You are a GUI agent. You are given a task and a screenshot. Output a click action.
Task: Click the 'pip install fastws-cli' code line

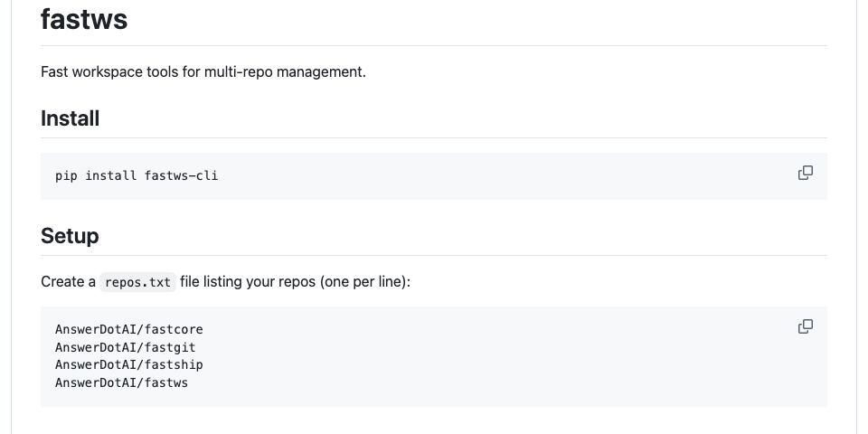click(x=137, y=176)
